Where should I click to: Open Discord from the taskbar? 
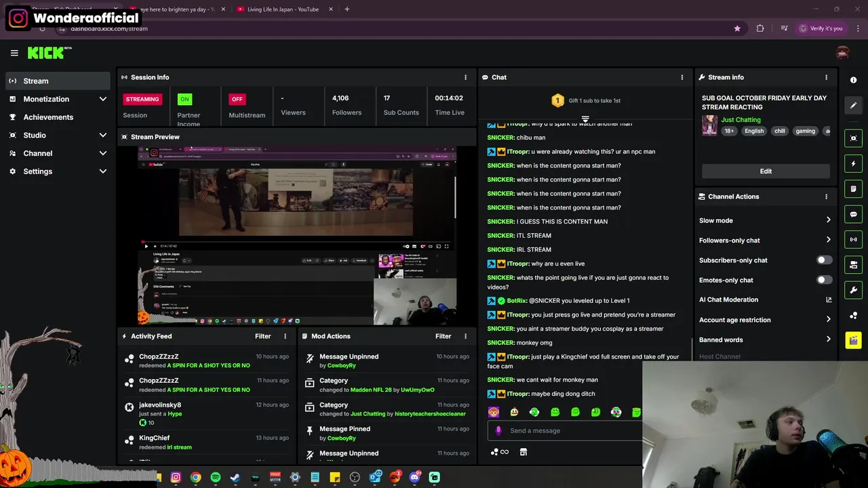[x=414, y=477]
